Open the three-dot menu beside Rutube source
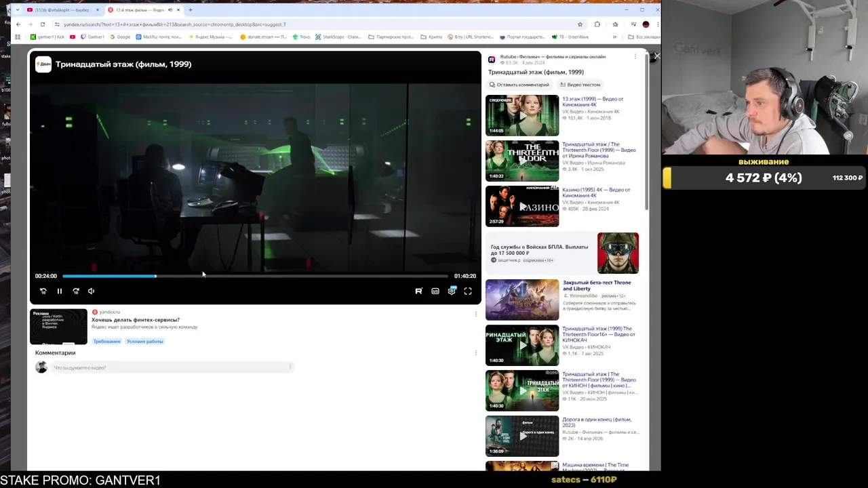This screenshot has width=868, height=488. (635, 57)
